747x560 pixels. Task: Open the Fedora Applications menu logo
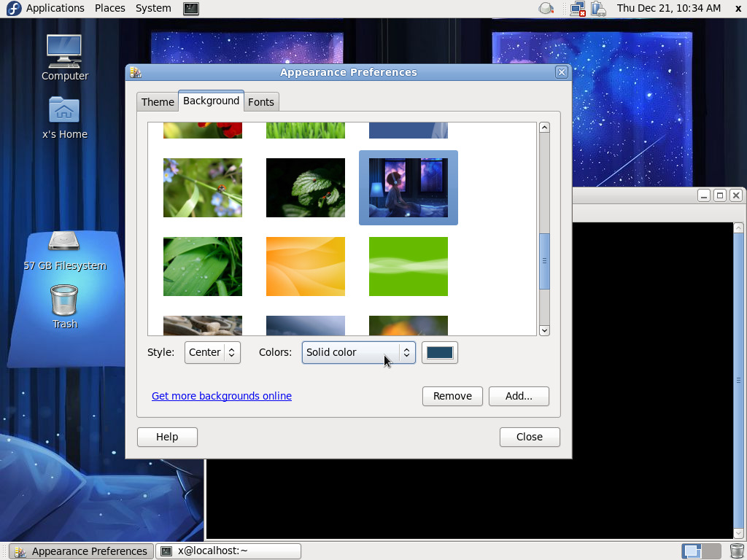pyautogui.click(x=13, y=8)
